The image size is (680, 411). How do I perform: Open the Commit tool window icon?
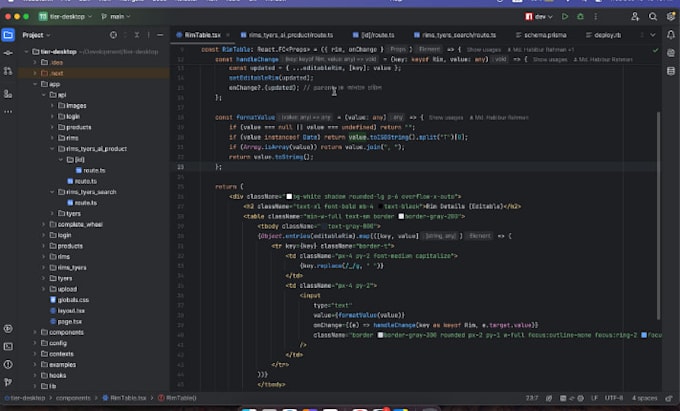coord(8,52)
